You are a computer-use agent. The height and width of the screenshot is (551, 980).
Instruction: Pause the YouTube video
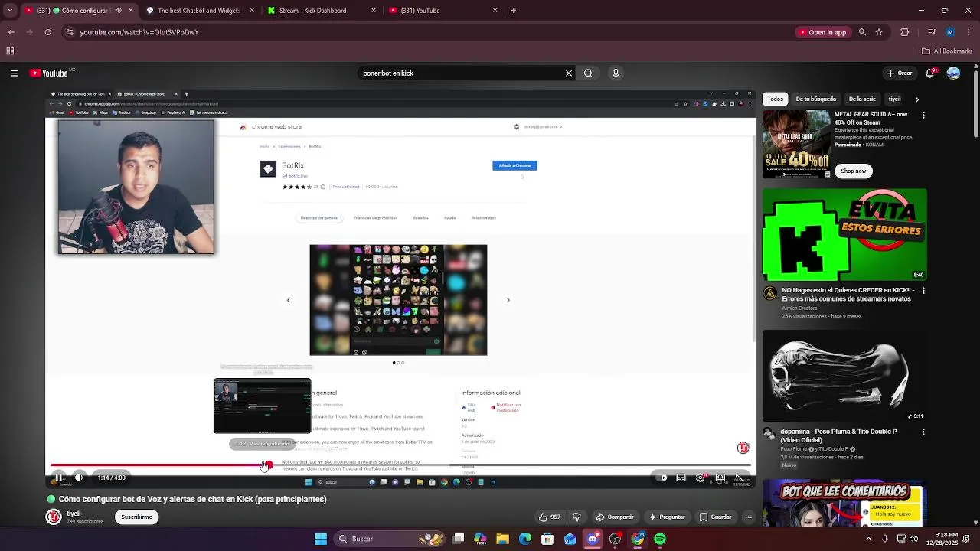click(x=58, y=478)
